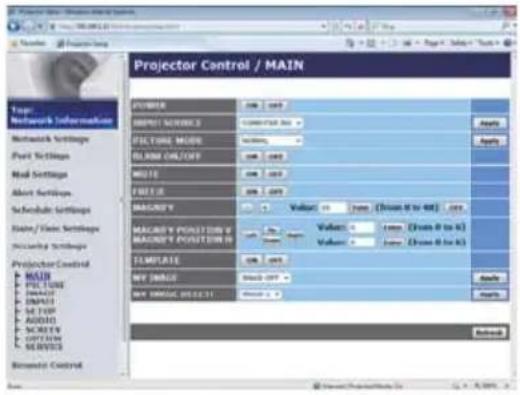Viewport: 520px width, 395px height.
Task: Open the Tools menu in command bar
Action: [x=488, y=43]
